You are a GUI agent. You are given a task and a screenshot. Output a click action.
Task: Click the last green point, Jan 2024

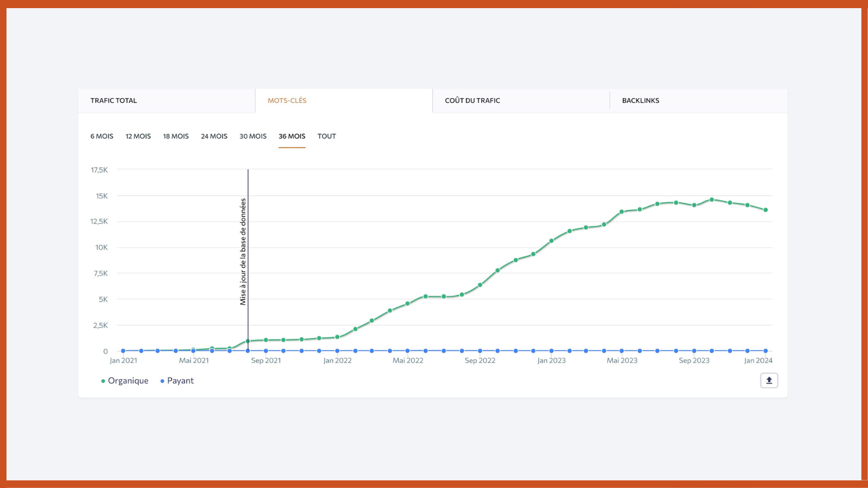[765, 210]
